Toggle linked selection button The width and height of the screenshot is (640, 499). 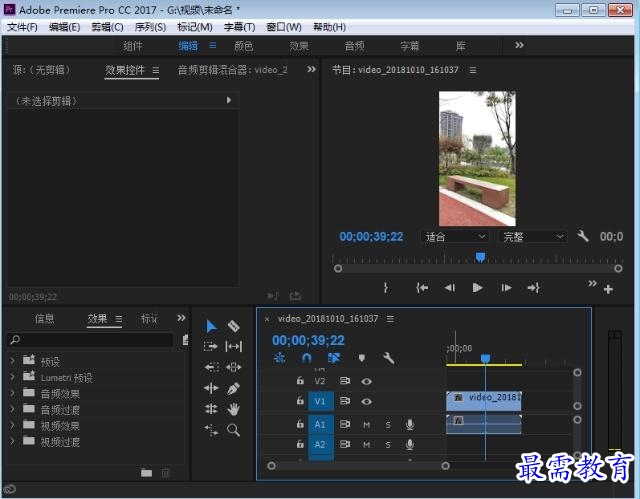coord(334,358)
